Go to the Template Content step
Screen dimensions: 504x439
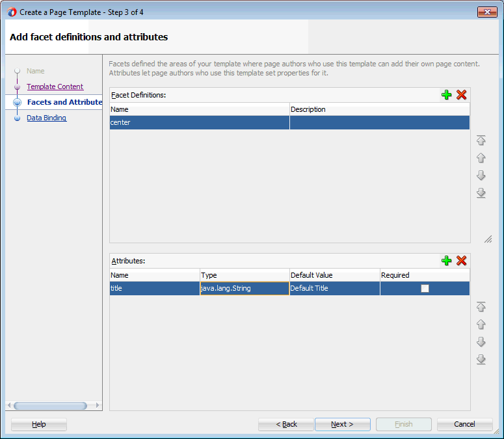click(x=55, y=86)
